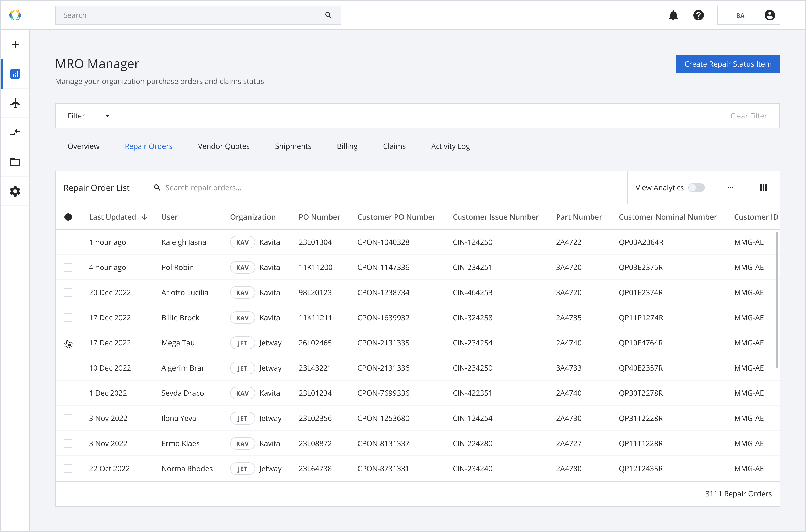Click the 3111 Repair Orders count
Viewport: 806px width, 532px height.
click(738, 494)
